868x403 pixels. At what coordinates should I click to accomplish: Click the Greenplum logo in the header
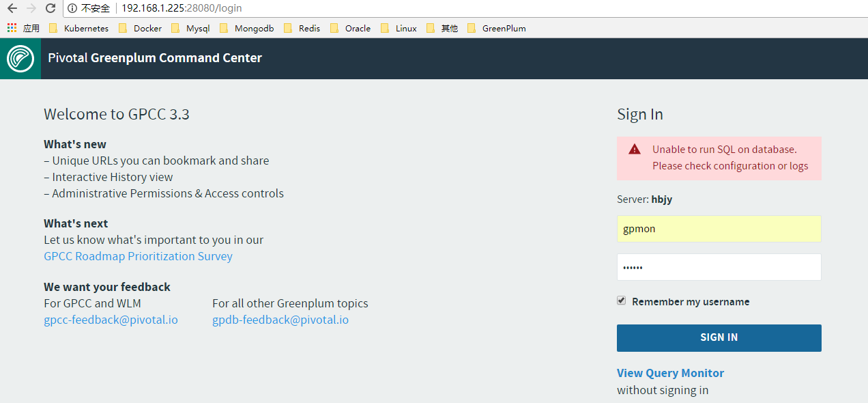(20, 58)
